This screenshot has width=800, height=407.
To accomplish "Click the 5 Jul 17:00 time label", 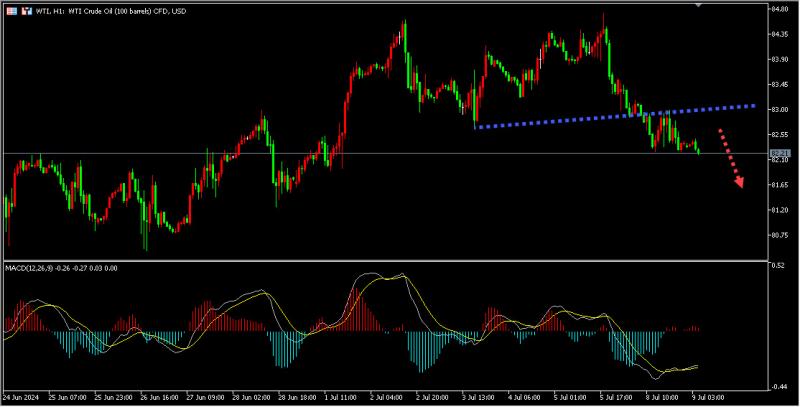I will [616, 397].
